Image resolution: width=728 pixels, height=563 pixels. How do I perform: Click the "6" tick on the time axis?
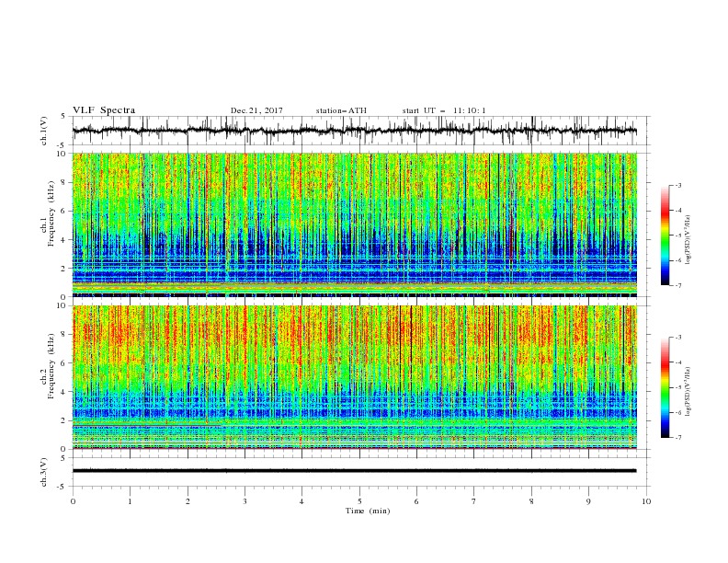coord(416,501)
